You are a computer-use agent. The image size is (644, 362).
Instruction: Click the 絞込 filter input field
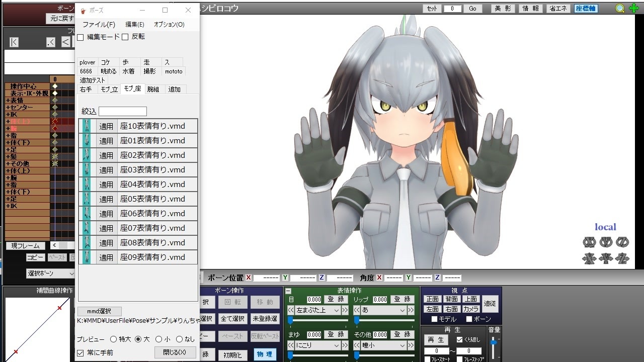123,111
